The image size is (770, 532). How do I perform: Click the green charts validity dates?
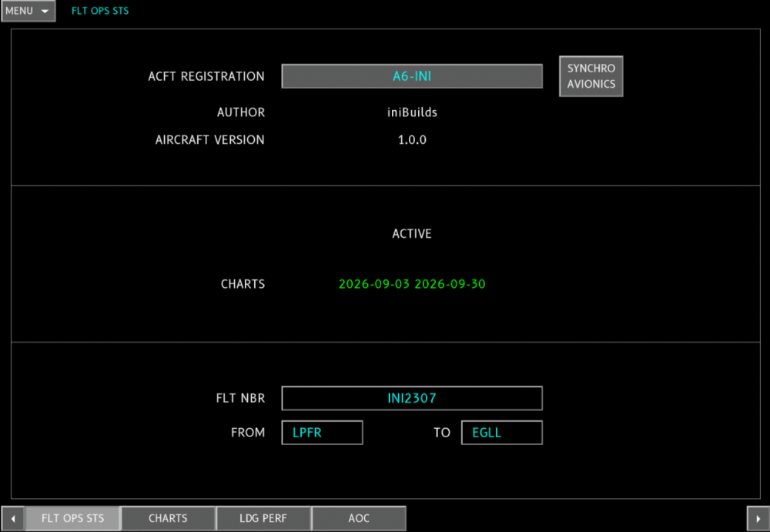coord(412,284)
